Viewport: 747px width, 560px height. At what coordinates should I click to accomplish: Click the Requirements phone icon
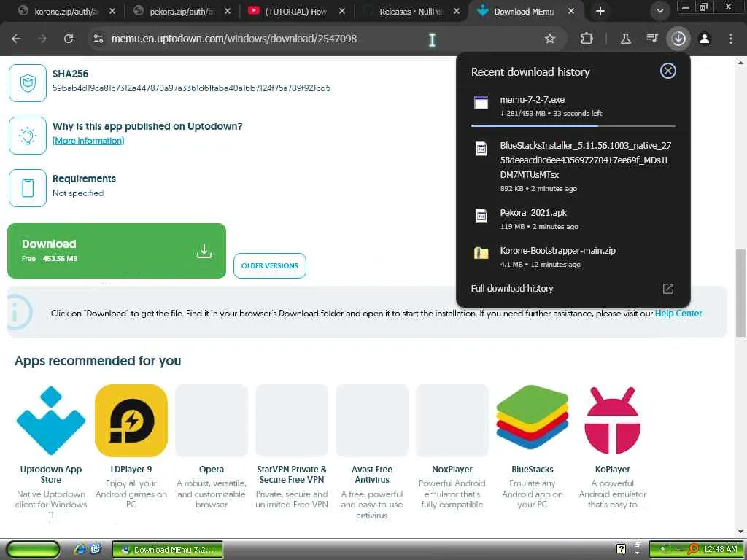tap(28, 187)
